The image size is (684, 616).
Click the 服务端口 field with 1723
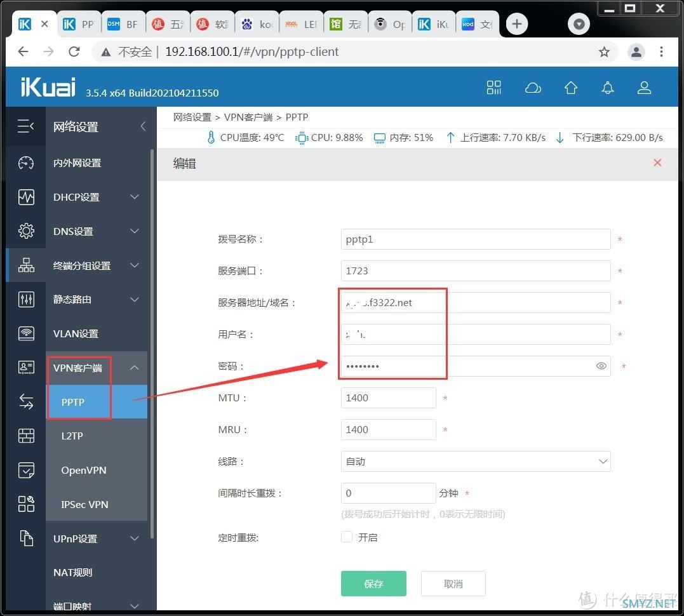tap(476, 271)
